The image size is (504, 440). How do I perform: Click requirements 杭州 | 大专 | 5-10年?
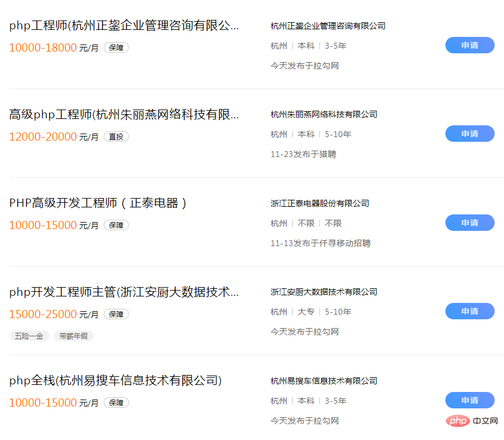(x=311, y=312)
